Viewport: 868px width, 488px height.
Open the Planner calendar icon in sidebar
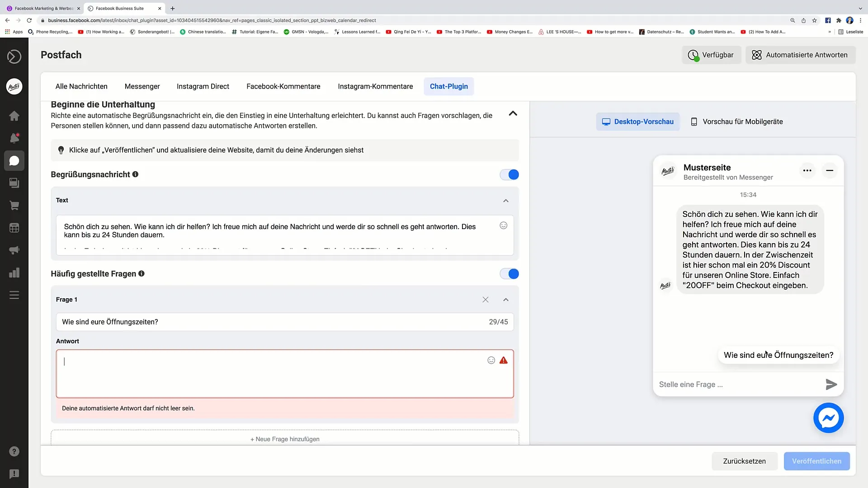14,228
